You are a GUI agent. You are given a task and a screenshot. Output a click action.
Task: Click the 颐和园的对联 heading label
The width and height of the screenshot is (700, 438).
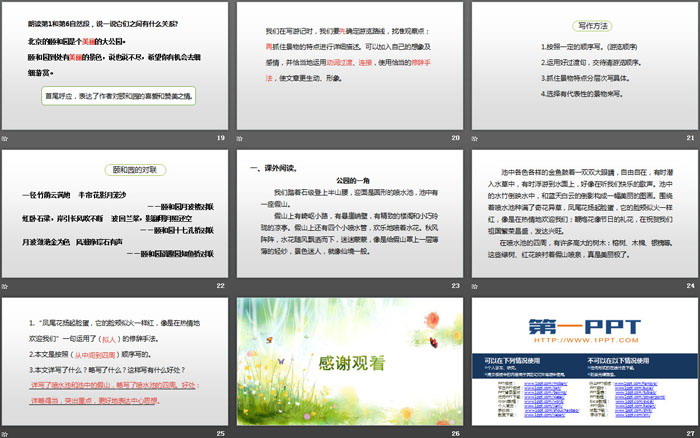tap(116, 170)
